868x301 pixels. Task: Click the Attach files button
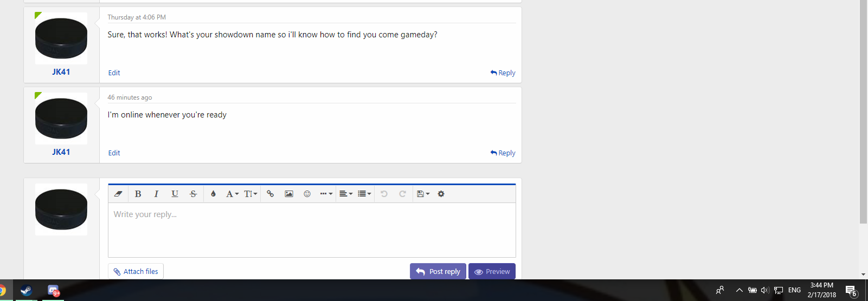click(136, 272)
